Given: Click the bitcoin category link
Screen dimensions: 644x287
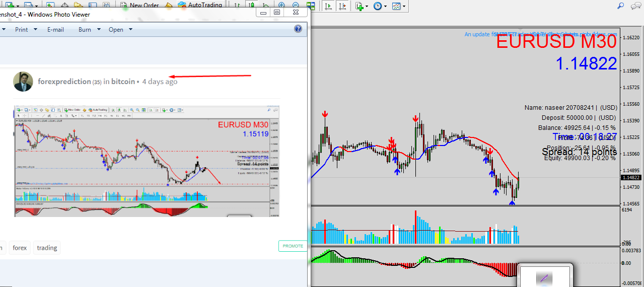Looking at the screenshot, I should [x=123, y=81].
